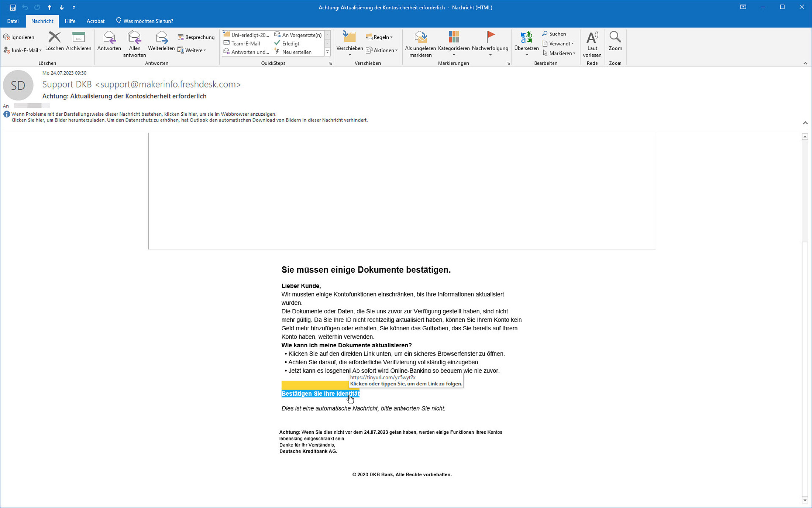Viewport: 812px width, 508px height.
Task: Click the Bestätigen Sie Ihre Identität link
Action: pos(320,393)
